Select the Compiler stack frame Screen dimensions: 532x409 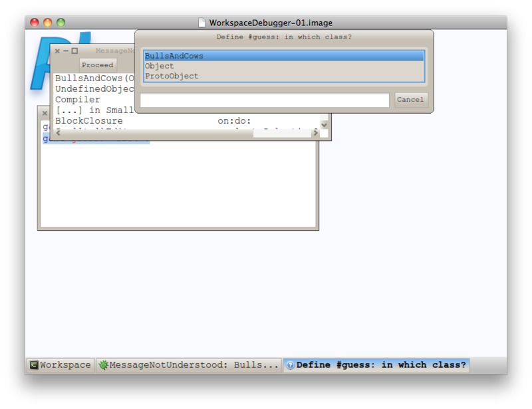[94, 100]
